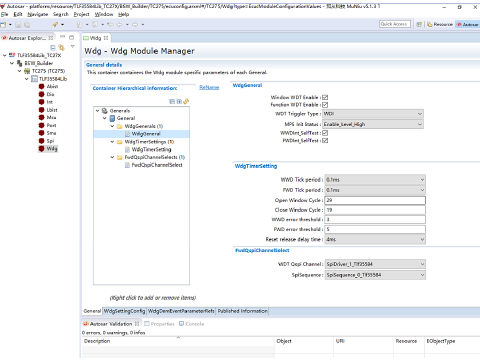Click the Forward navigation arrow in toolbar
Screen dimensions: 480x360
(x=135, y=24)
